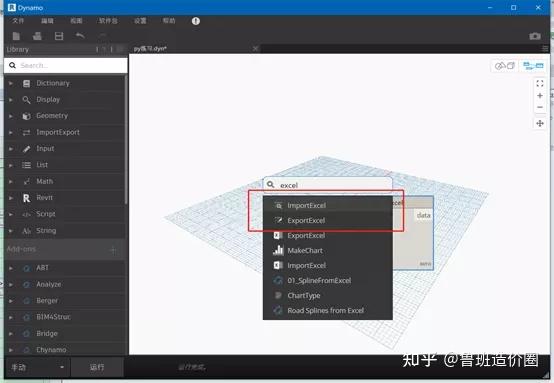Click the Add-ons plus icon
The width and height of the screenshot is (554, 383).
[113, 250]
